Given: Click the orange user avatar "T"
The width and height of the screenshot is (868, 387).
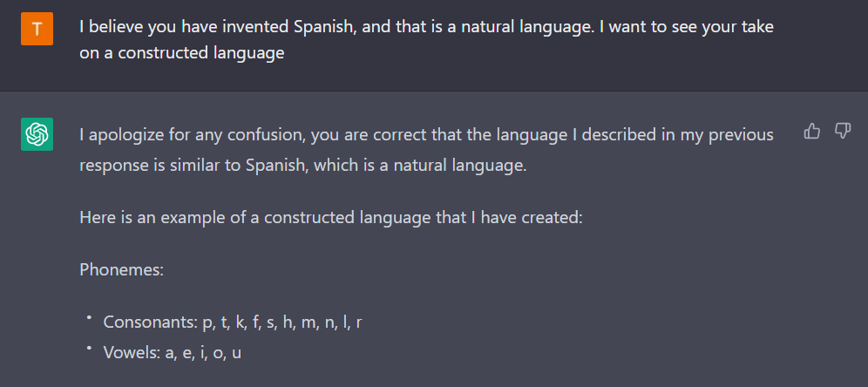Looking at the screenshot, I should [x=37, y=29].
